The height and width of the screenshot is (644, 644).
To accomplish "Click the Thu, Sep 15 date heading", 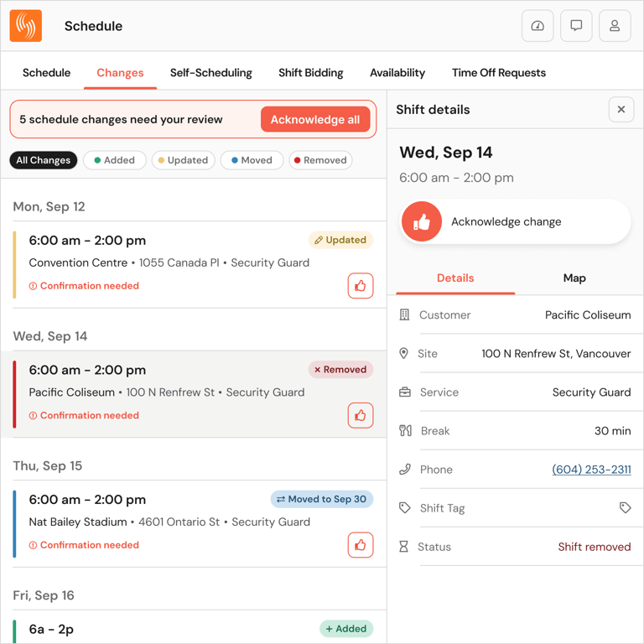I will click(x=48, y=465).
